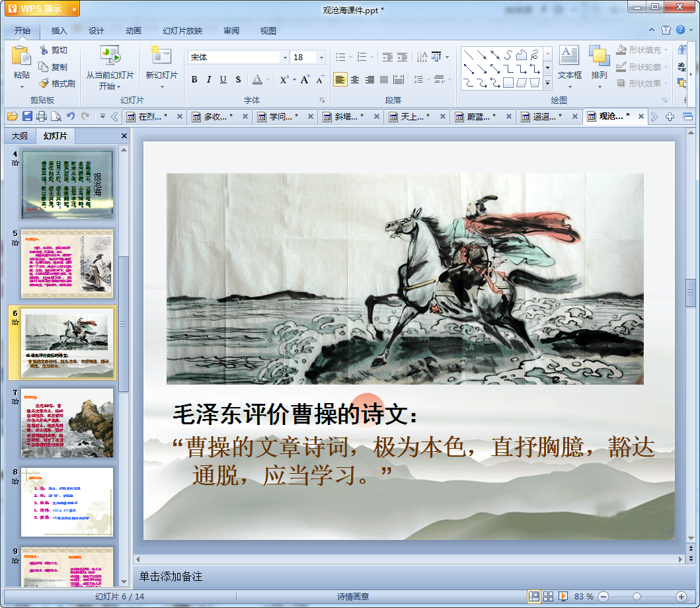This screenshot has width=700, height=608.
Task: Open the Design (设计) ribbon tab
Action: coord(96,31)
